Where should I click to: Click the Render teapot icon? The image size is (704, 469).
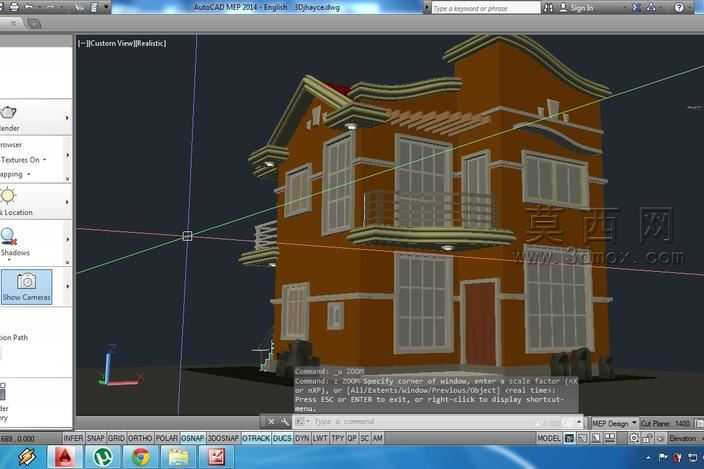[x=8, y=112]
